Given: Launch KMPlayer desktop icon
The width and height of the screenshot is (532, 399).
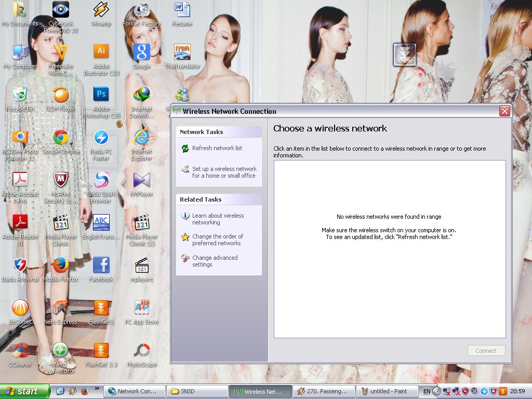Looking at the screenshot, I should click(141, 184).
